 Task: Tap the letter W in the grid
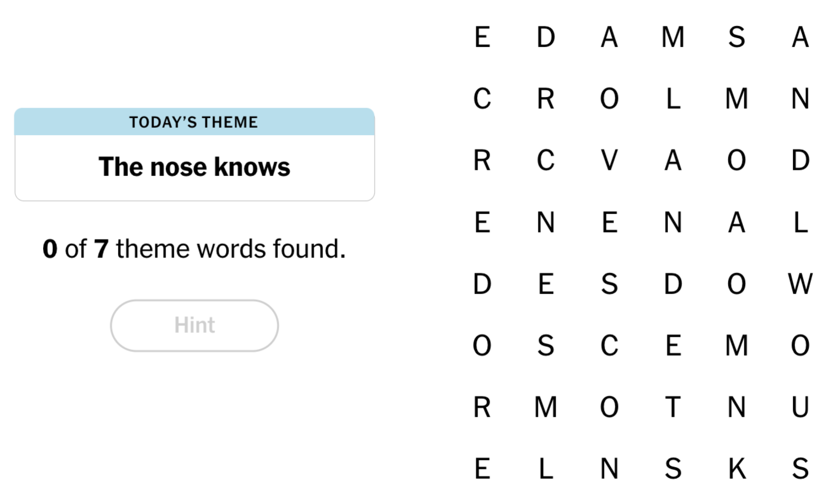tap(800, 284)
